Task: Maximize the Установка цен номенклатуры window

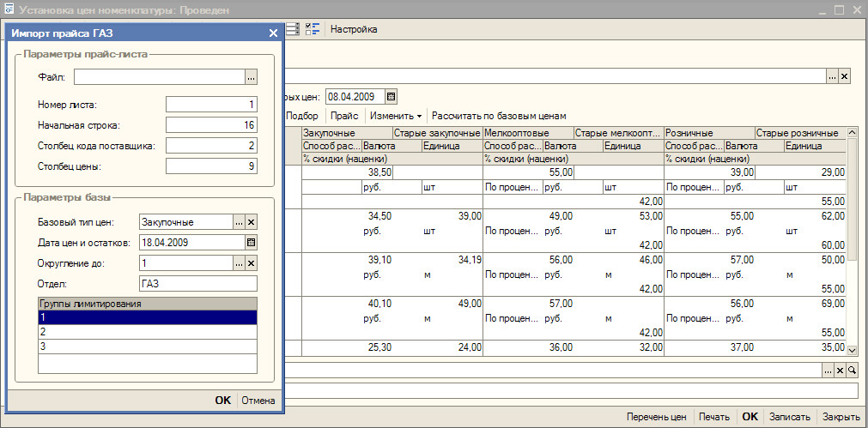Action: (x=839, y=10)
